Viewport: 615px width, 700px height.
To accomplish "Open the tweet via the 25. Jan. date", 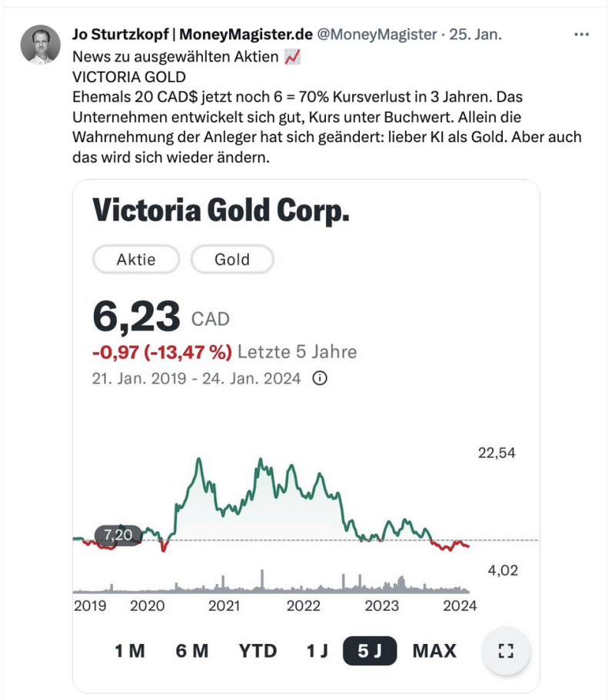I will [x=475, y=35].
